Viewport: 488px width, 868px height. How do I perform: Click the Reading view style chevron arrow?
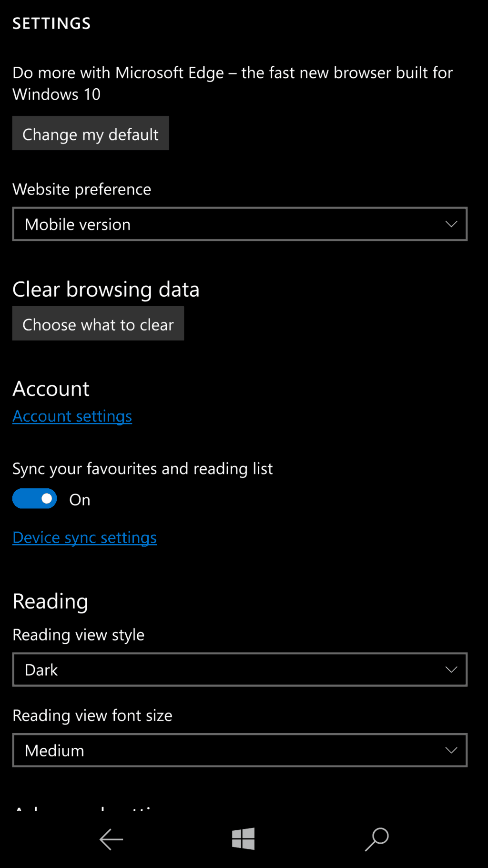[451, 670]
